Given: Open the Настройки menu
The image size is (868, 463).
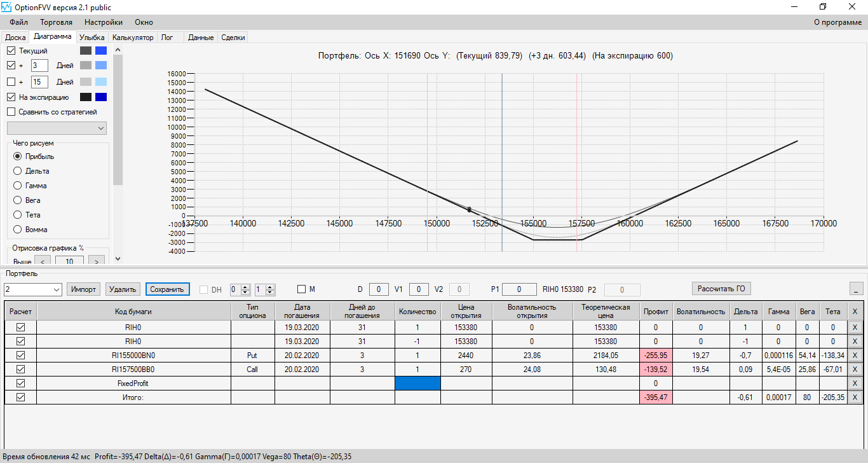Looking at the screenshot, I should pyautogui.click(x=104, y=22).
